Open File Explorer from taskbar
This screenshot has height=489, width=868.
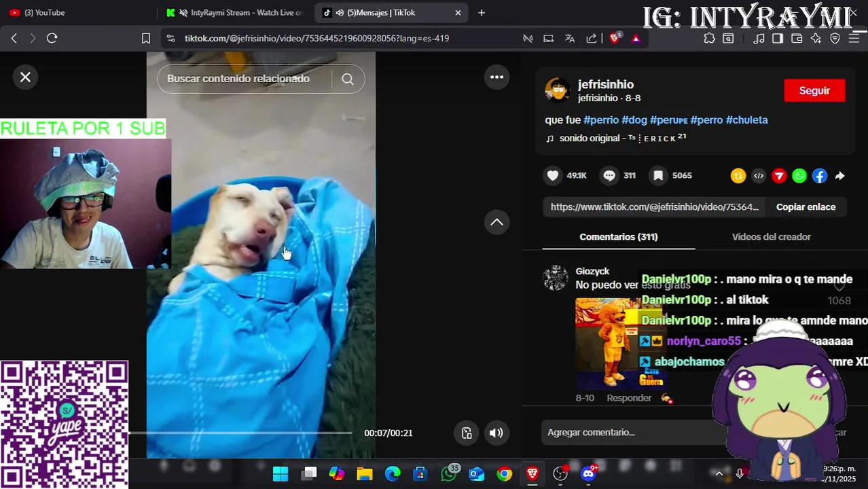365,473
